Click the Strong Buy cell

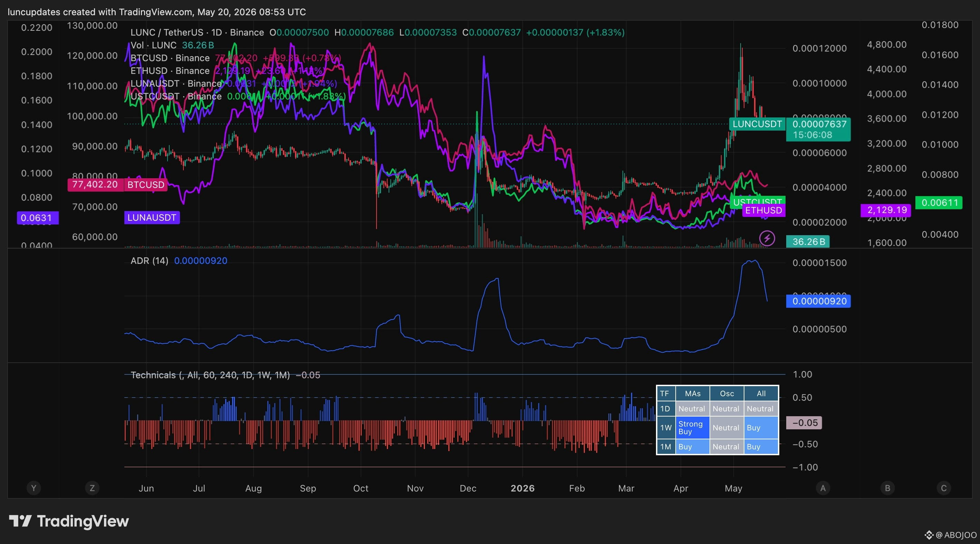click(693, 428)
